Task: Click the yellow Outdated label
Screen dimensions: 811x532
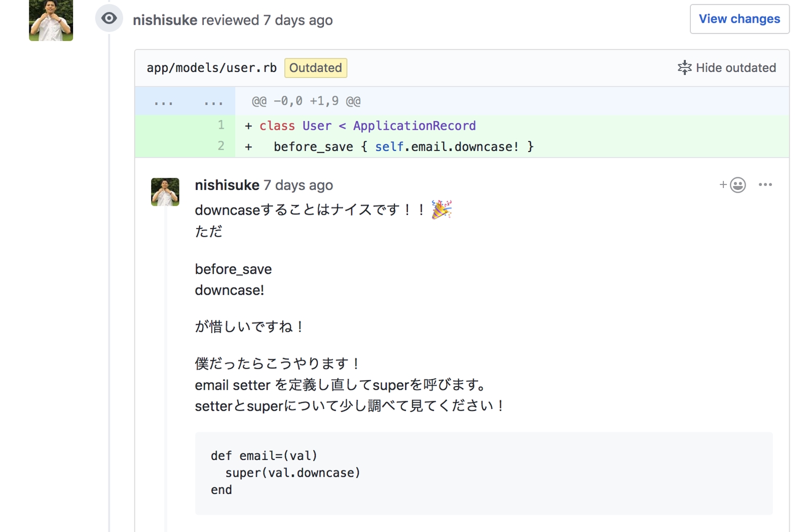Action: (x=315, y=68)
